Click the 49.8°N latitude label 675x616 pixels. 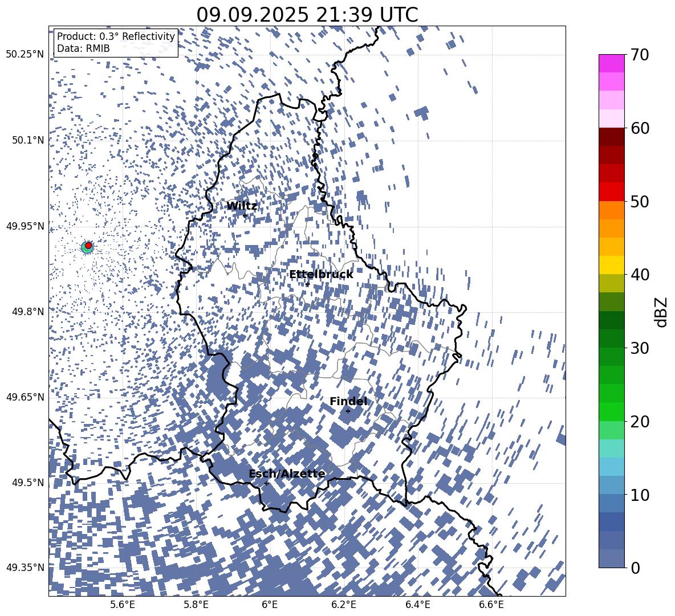[x=29, y=311]
